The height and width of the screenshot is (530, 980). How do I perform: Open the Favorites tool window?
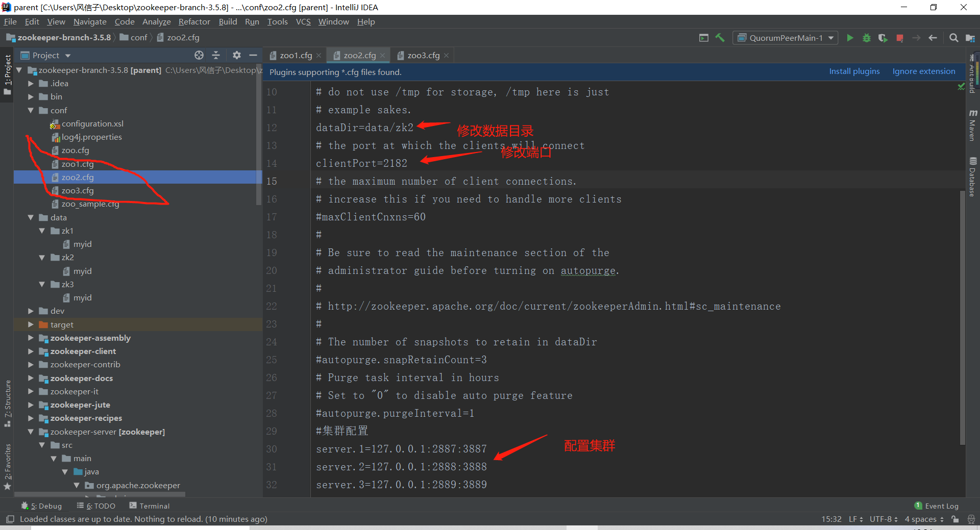(7, 467)
